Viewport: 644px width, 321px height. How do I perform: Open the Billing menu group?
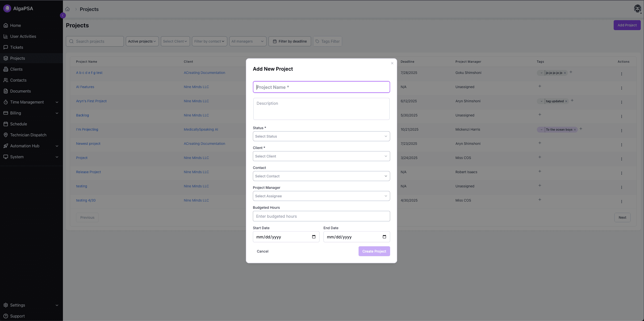pyautogui.click(x=15, y=113)
